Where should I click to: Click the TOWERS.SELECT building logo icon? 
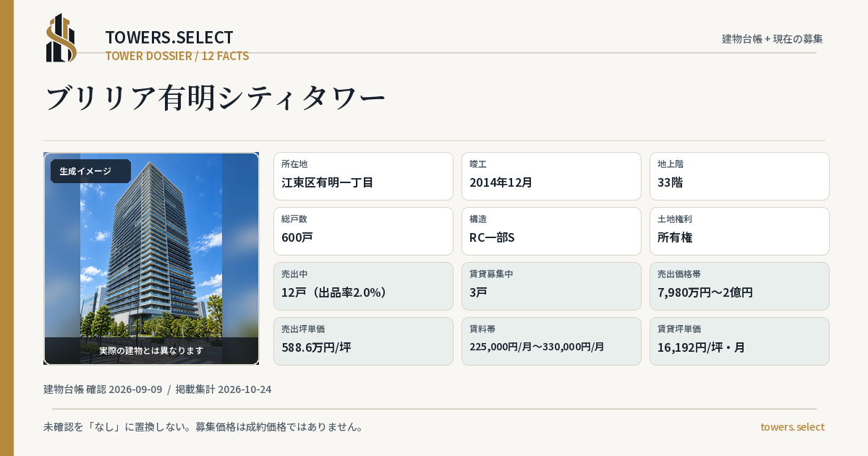coord(61,38)
